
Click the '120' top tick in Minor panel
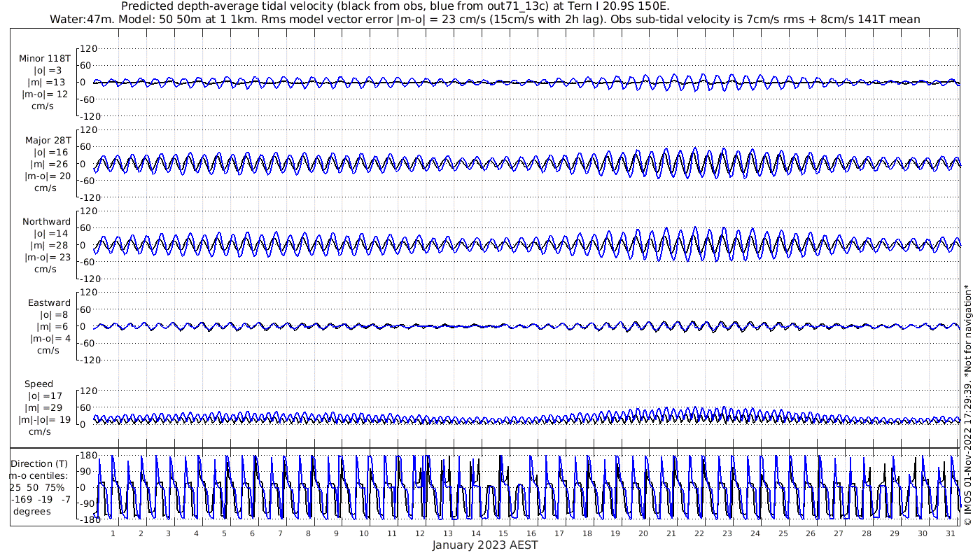coord(87,48)
